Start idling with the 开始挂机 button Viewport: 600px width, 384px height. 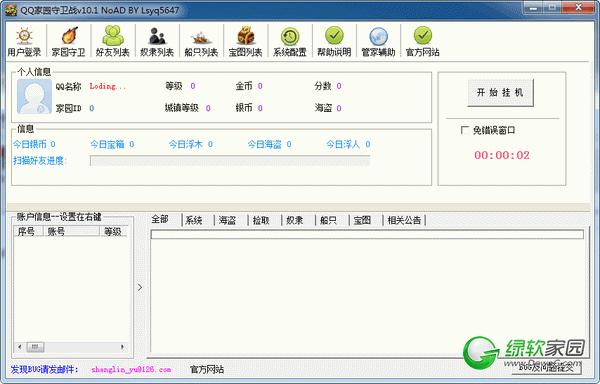click(500, 93)
